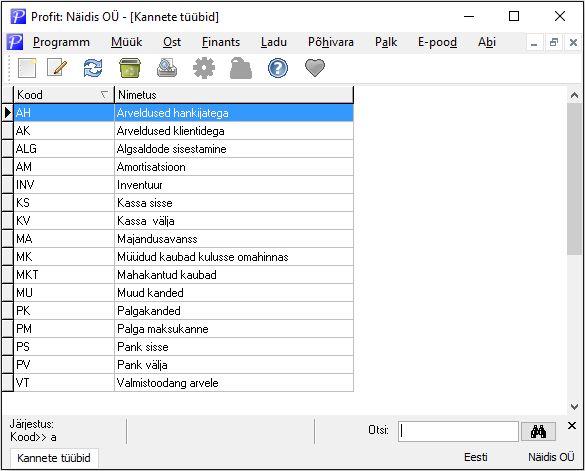Click the Nimetus column header
The height and width of the screenshot is (471, 585).
click(x=234, y=95)
